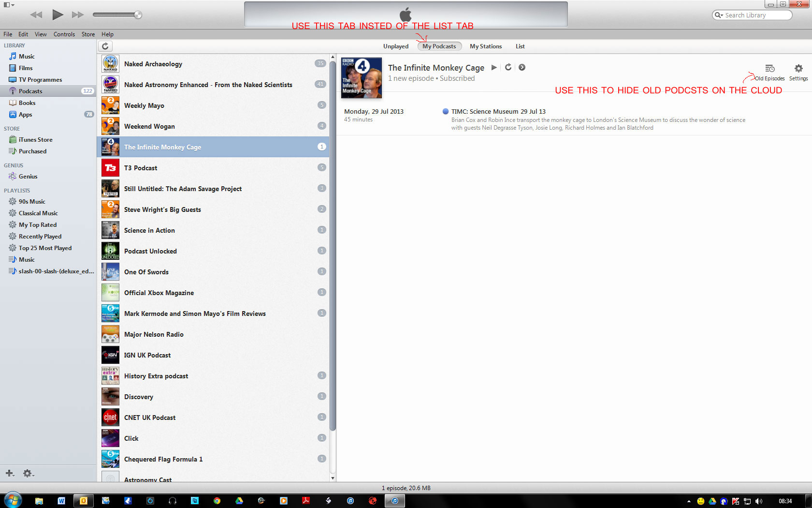Open the Edit menu
The width and height of the screenshot is (812, 508).
23,34
